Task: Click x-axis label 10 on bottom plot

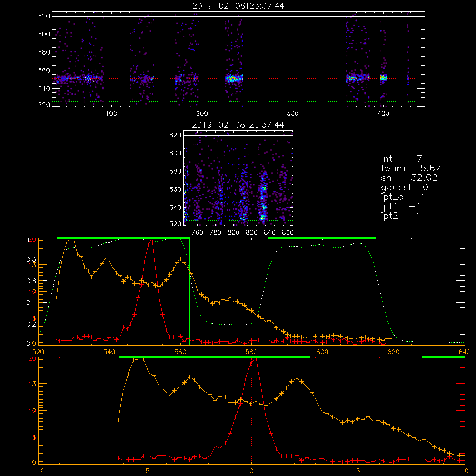Action: [465, 471]
